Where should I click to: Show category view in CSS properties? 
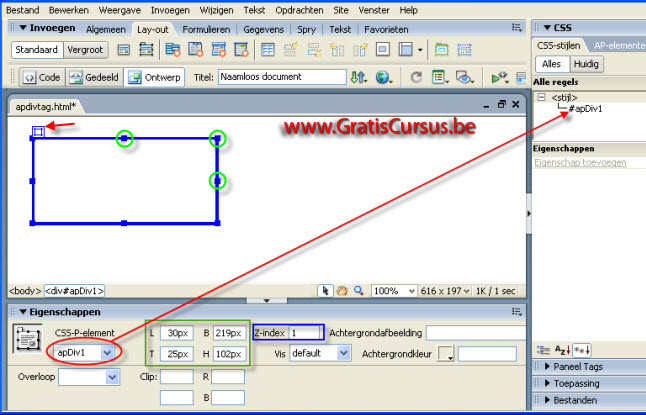[x=543, y=350]
